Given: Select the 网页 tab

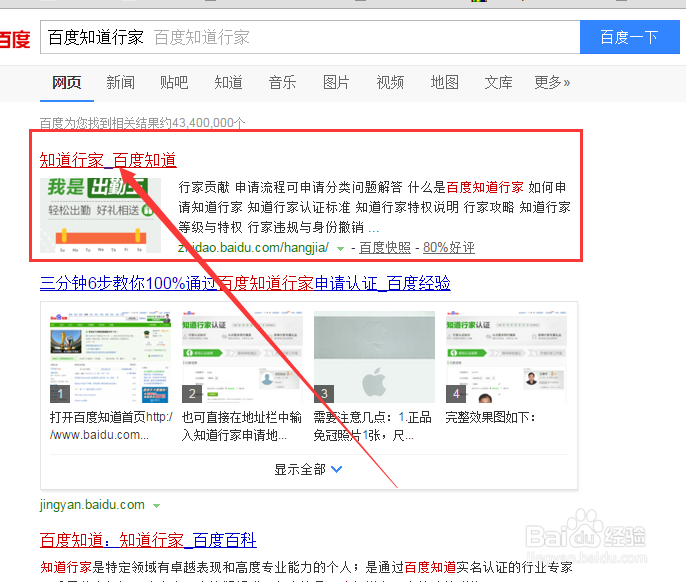Looking at the screenshot, I should click(x=66, y=82).
